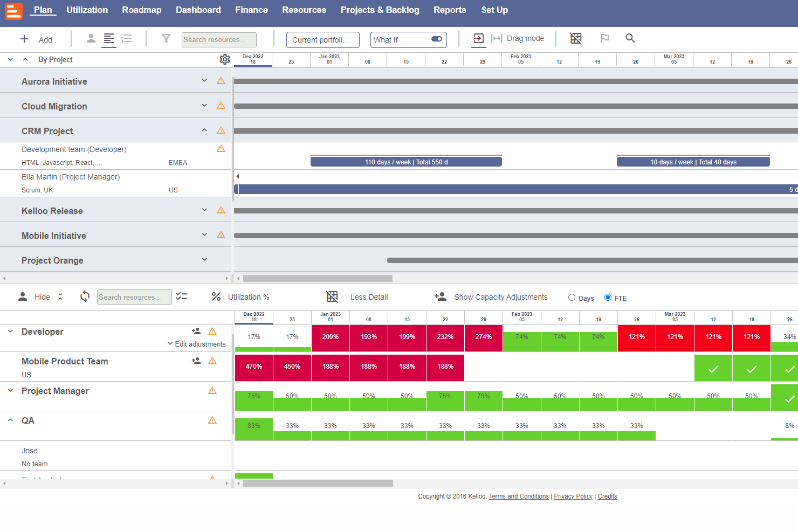
Task: Click the flag icon in the toolbar
Action: tap(604, 38)
